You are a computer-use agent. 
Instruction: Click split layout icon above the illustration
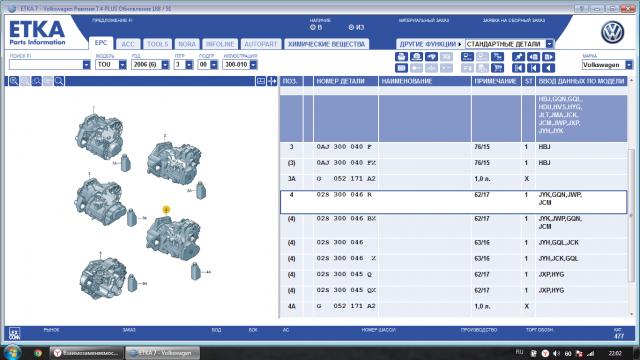click(261, 81)
